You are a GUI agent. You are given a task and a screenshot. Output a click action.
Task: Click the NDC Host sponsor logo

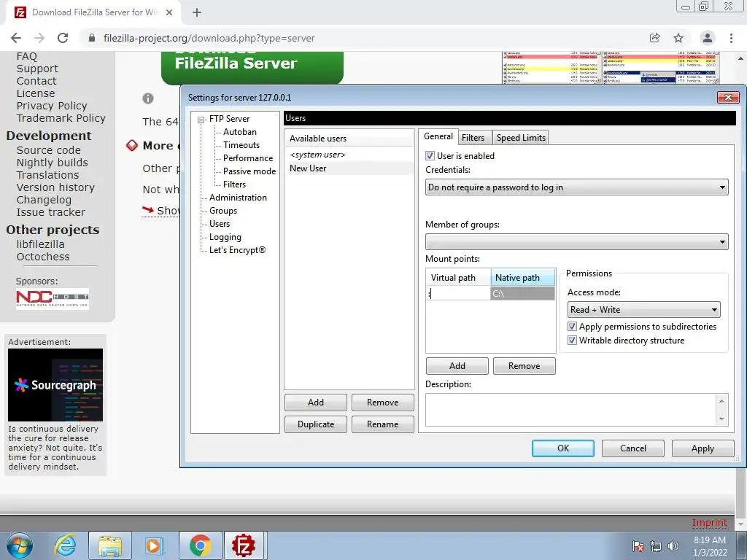(x=53, y=298)
